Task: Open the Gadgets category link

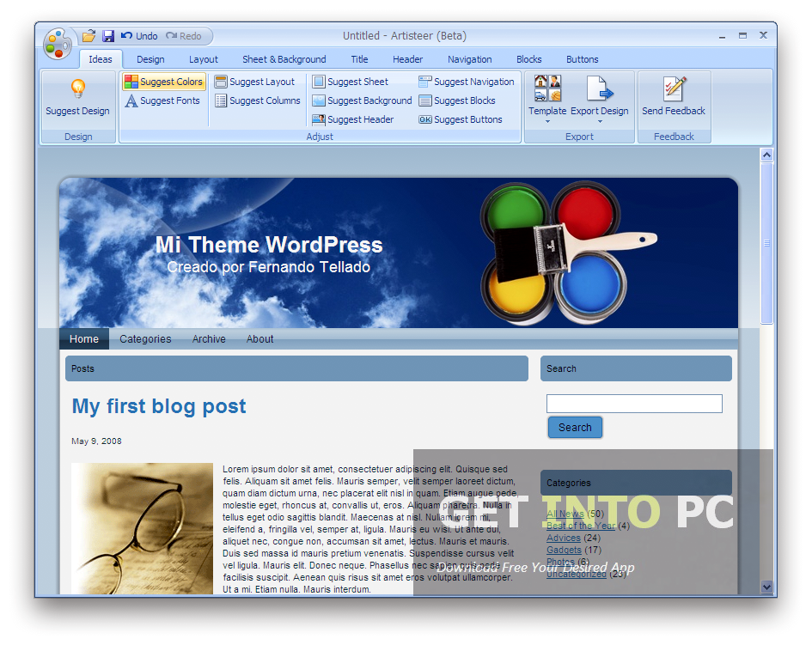Action: pos(564,550)
